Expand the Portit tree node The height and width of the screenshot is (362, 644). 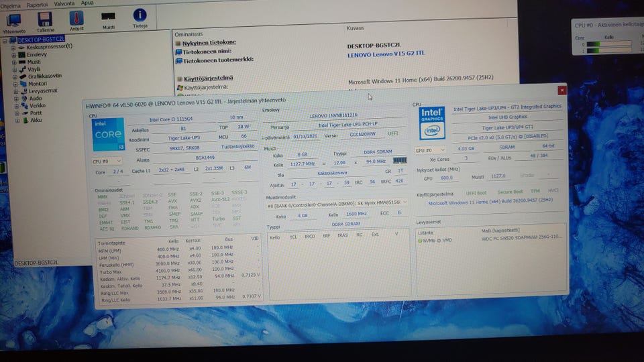coord(17,114)
